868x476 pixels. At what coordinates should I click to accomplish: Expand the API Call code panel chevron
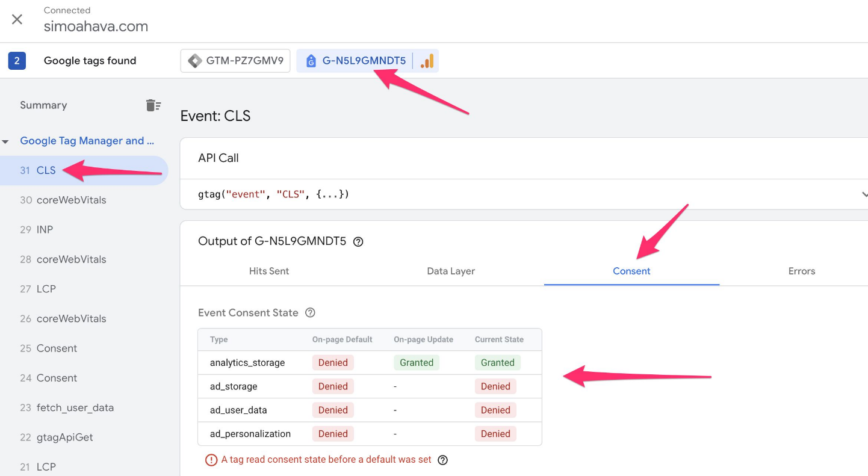tap(864, 194)
